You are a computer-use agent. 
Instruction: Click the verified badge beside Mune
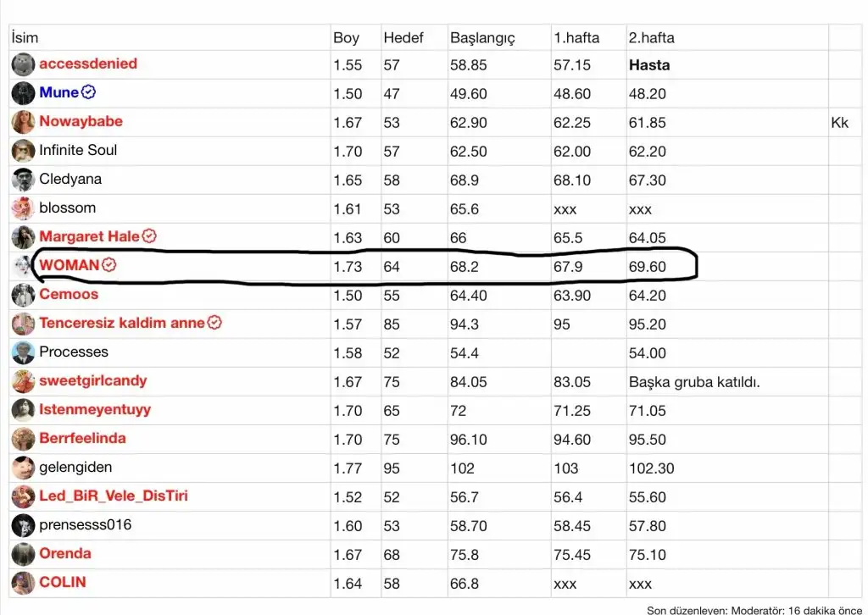[88, 92]
